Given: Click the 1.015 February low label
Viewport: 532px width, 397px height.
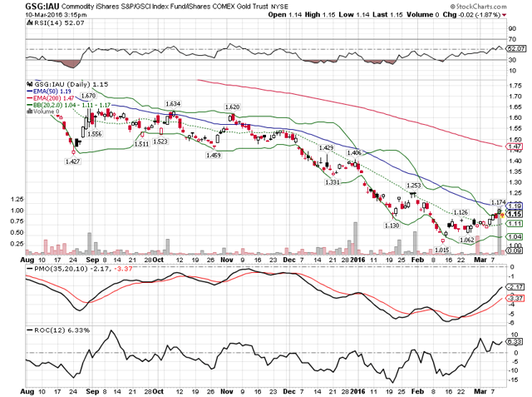Looking at the screenshot, I should pyautogui.click(x=442, y=250).
